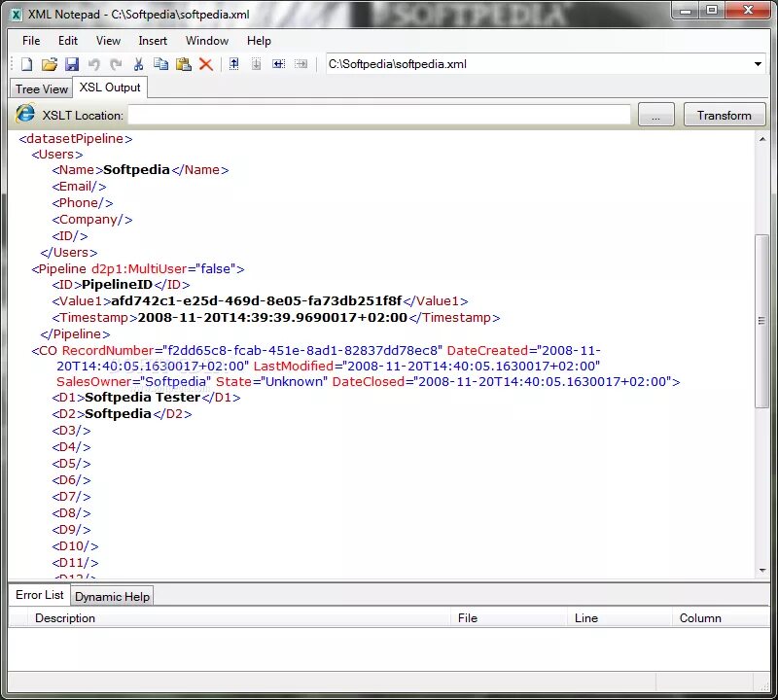778x700 pixels.
Task: Click the XML Notepad title bar icon
Action: (x=17, y=15)
